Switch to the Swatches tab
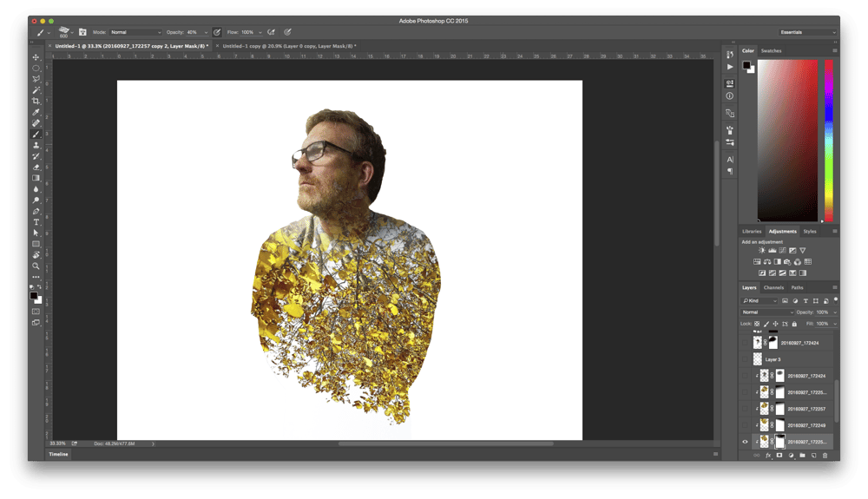The image size is (868, 499). (x=771, y=51)
